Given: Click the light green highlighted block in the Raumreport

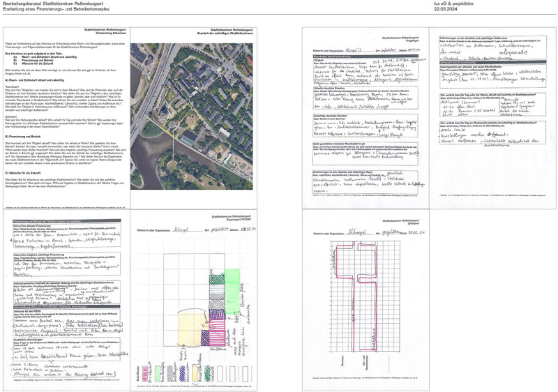Looking at the screenshot, I should coord(232,292).
